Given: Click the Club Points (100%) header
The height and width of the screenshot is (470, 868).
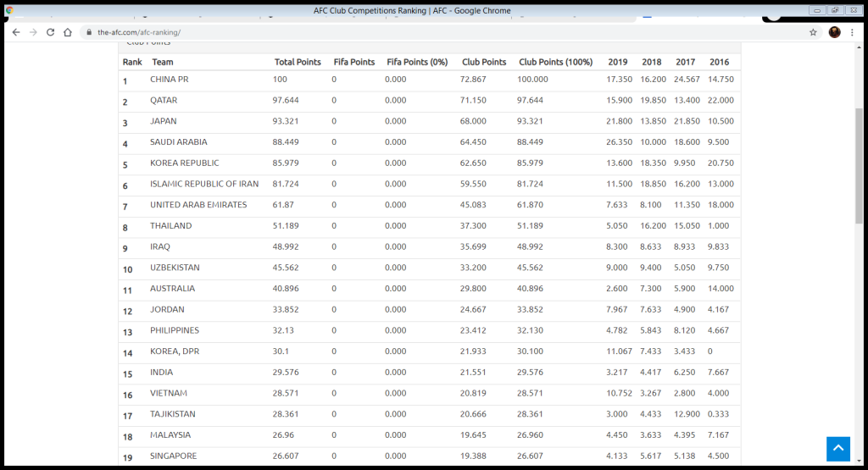Looking at the screenshot, I should tap(555, 62).
